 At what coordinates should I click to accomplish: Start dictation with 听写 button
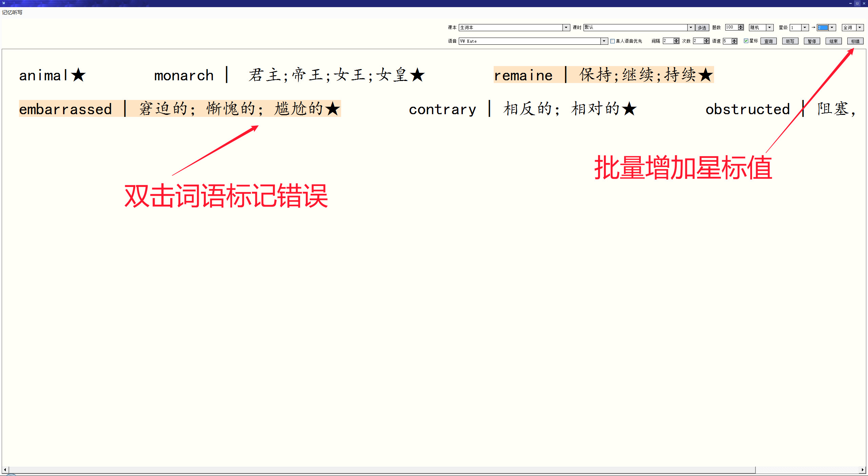tap(790, 41)
